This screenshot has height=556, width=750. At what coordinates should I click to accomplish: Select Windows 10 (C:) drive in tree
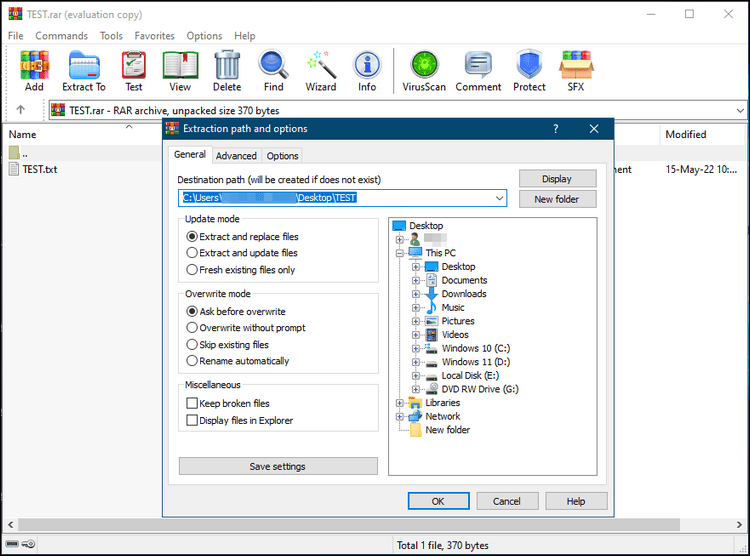tap(475, 348)
